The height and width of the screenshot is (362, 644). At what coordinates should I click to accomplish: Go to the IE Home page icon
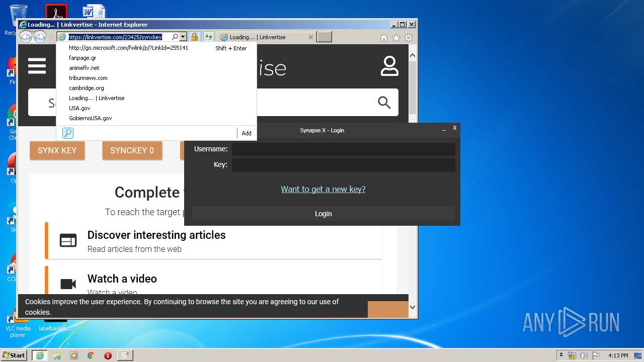click(x=384, y=38)
